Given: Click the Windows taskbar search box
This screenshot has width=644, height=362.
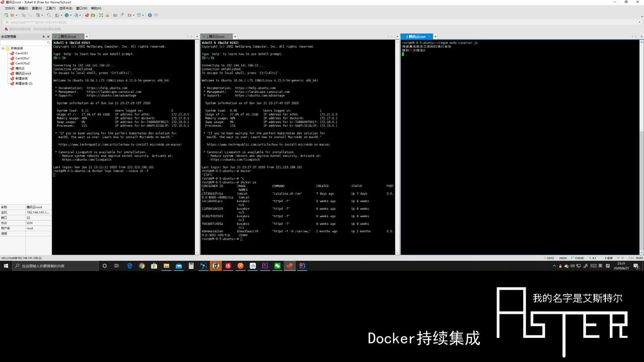Looking at the screenshot, I should (54, 266).
